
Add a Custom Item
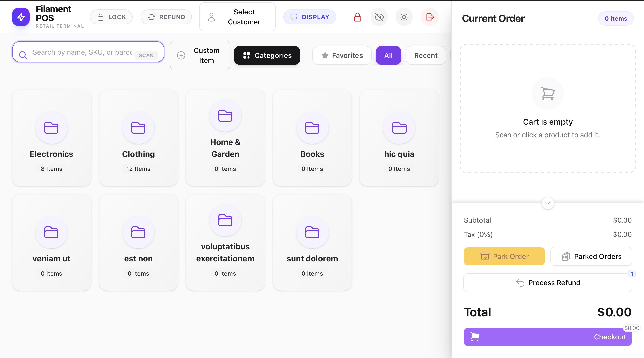coord(200,55)
